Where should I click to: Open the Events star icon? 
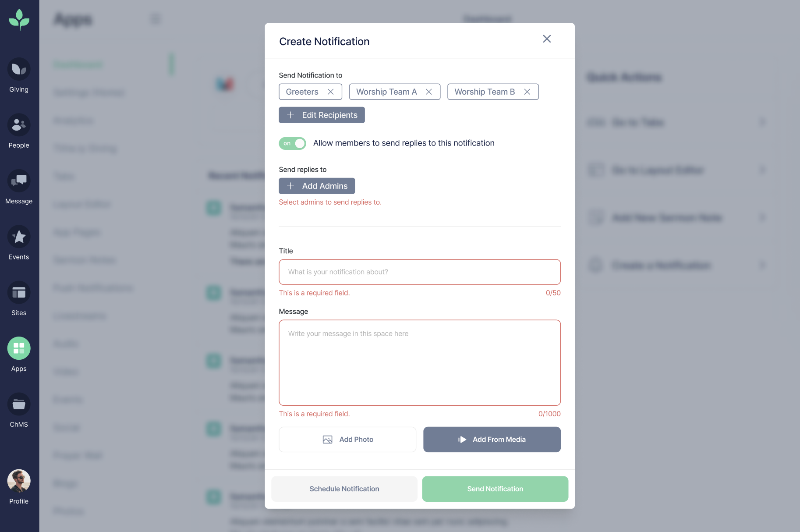(19, 237)
